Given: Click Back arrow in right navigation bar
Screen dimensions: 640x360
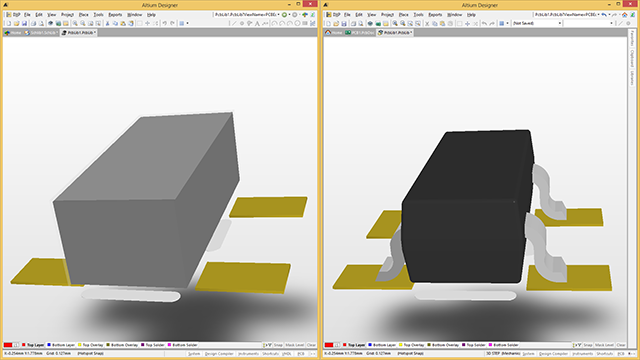Looking at the screenshot, I should coord(604,15).
